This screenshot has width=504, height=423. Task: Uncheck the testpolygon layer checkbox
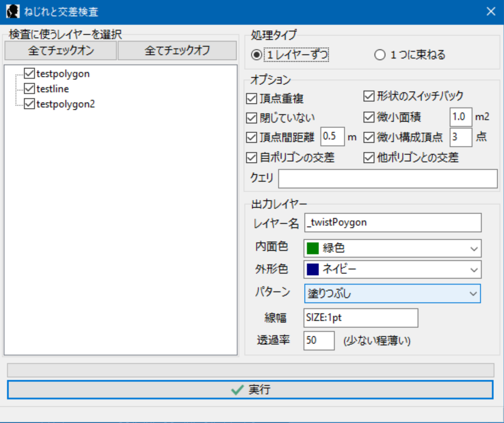tap(30, 73)
